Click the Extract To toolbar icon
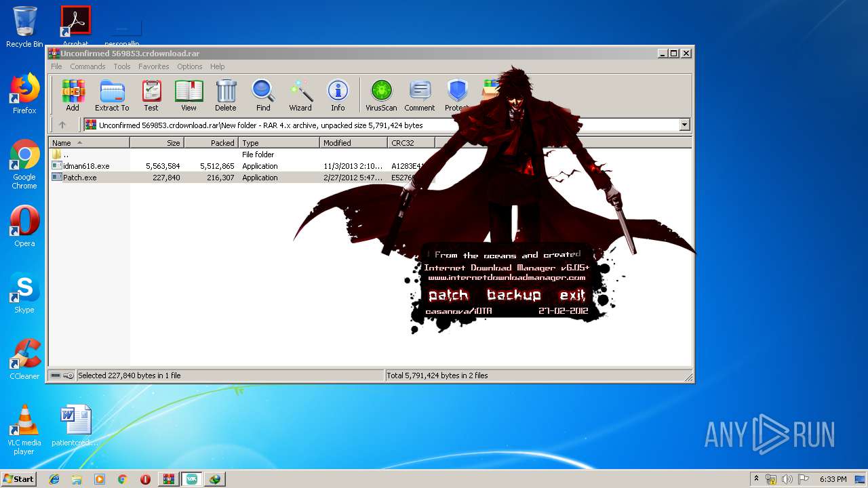The image size is (868, 488). tap(112, 96)
